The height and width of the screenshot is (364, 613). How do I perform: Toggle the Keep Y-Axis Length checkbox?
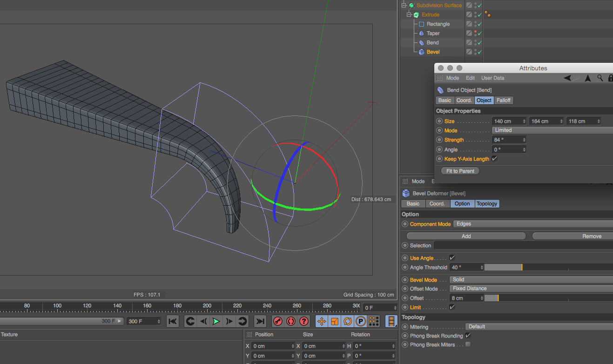click(x=494, y=159)
